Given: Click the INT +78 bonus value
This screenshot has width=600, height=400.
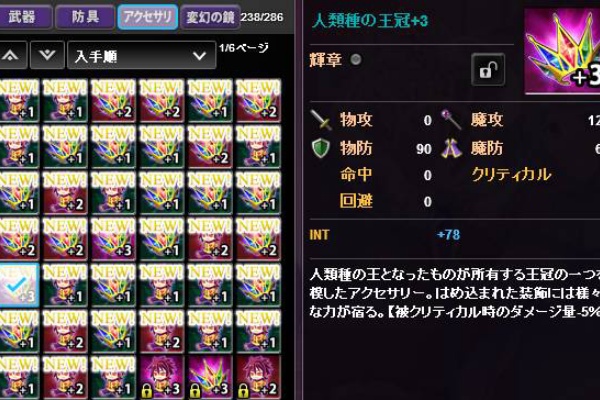Looking at the screenshot, I should coord(448,234).
